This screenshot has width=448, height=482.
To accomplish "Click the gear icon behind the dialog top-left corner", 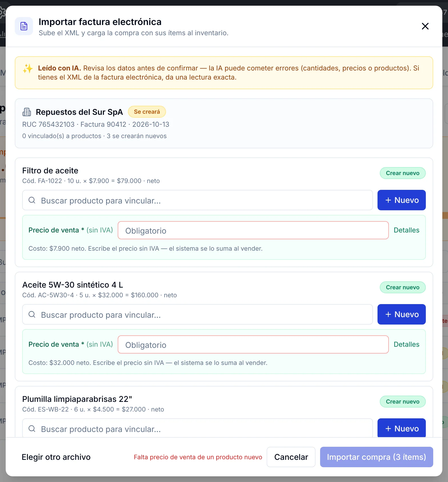I will tap(2, 13).
